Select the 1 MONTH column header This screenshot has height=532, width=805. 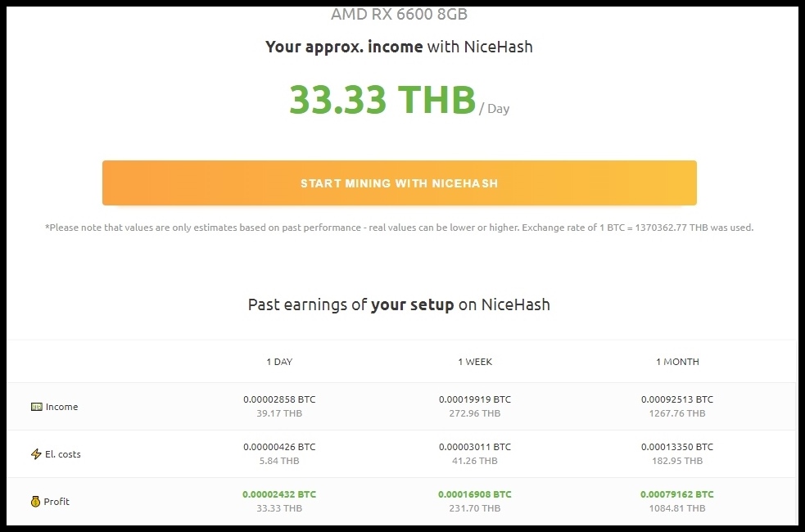tap(677, 362)
